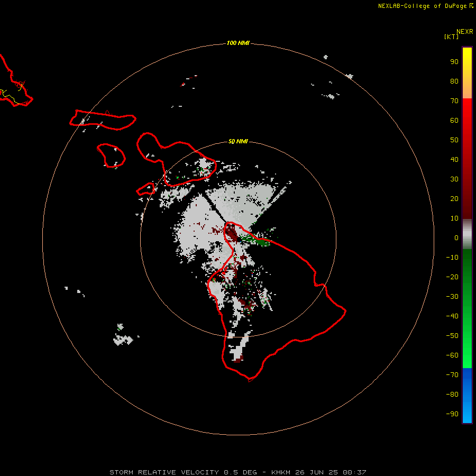Click the 70 value on the velocity scale
The image size is (476, 476).
click(x=454, y=101)
